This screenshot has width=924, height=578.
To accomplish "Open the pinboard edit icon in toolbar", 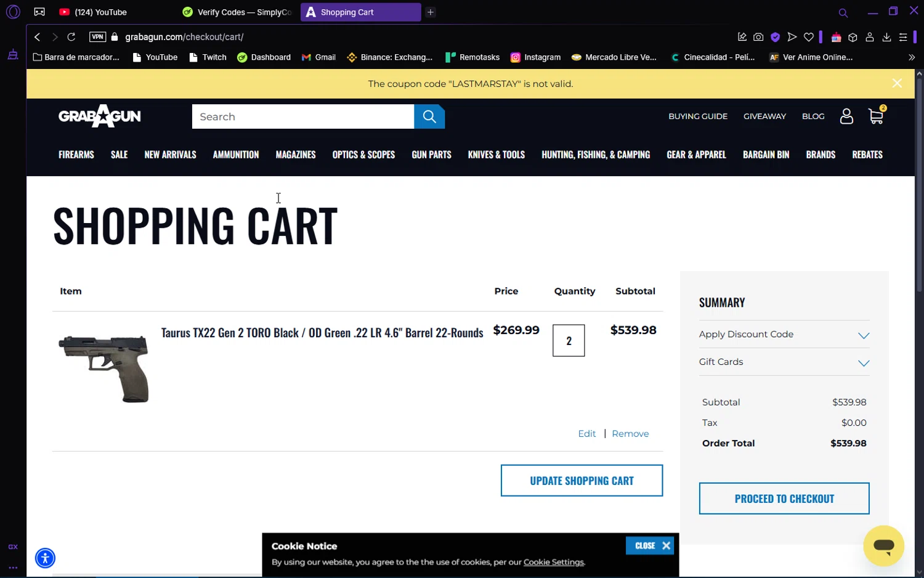I will click(742, 37).
